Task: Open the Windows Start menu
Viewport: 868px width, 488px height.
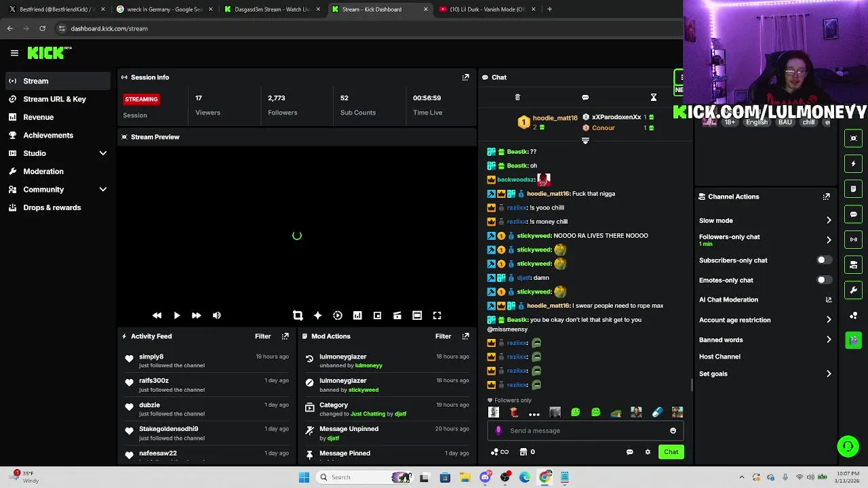Action: tap(304, 478)
